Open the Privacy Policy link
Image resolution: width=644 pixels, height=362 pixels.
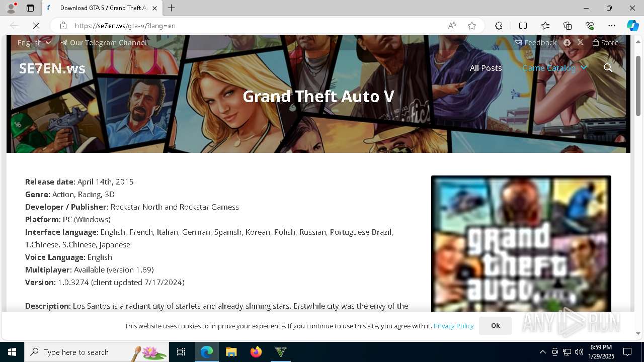click(453, 326)
